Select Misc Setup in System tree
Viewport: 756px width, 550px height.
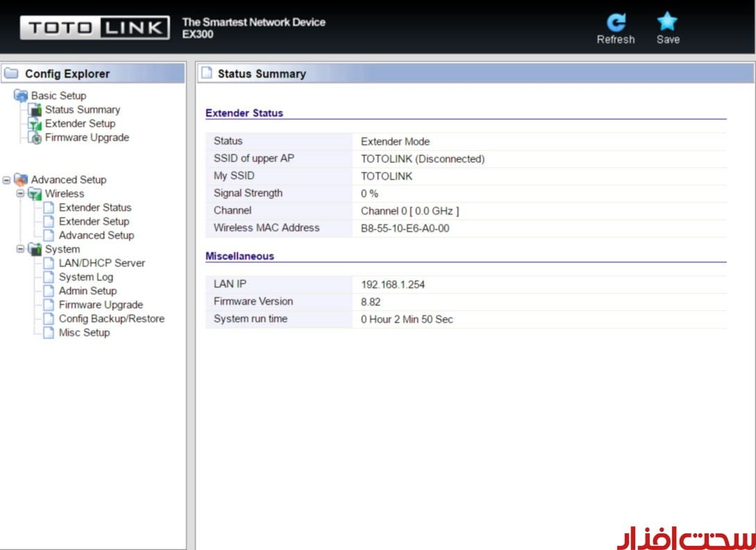point(84,333)
